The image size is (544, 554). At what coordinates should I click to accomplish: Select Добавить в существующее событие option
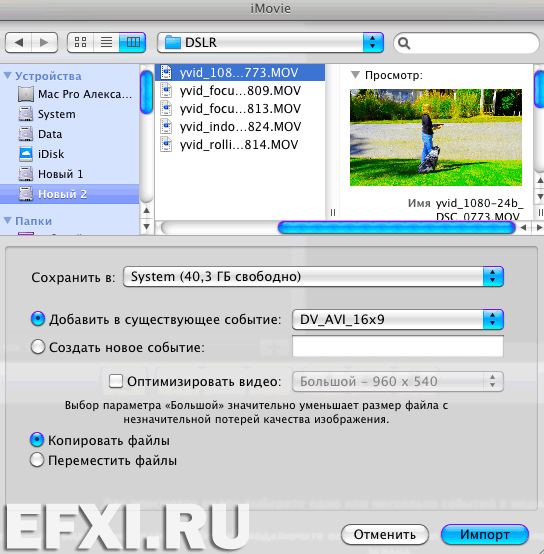tap(38, 319)
